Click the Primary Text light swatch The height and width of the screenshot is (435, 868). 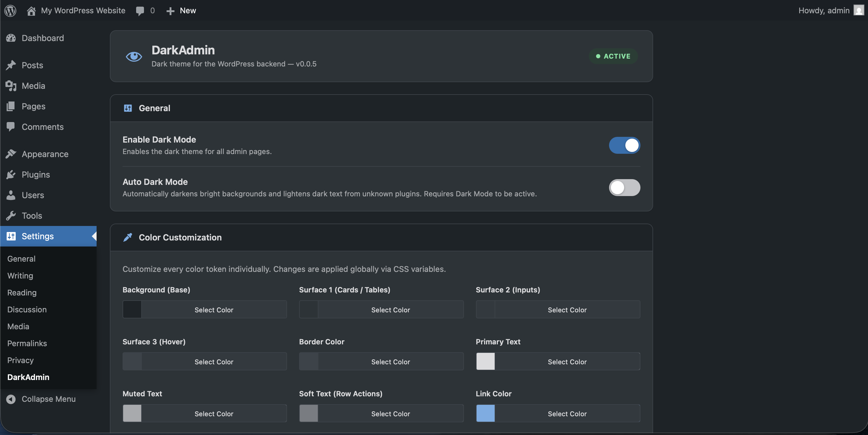(x=485, y=362)
